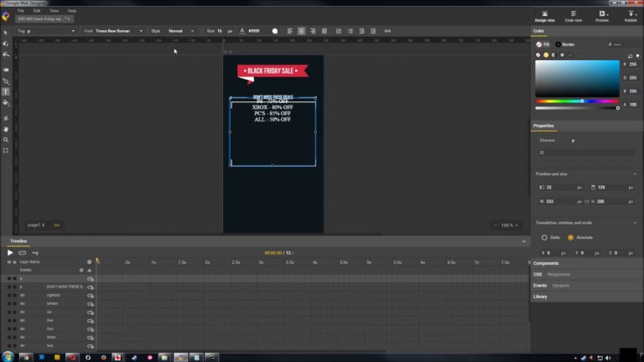644x362 pixels.
Task: Choose the radial gradient fill type
Action: click(x=562, y=54)
